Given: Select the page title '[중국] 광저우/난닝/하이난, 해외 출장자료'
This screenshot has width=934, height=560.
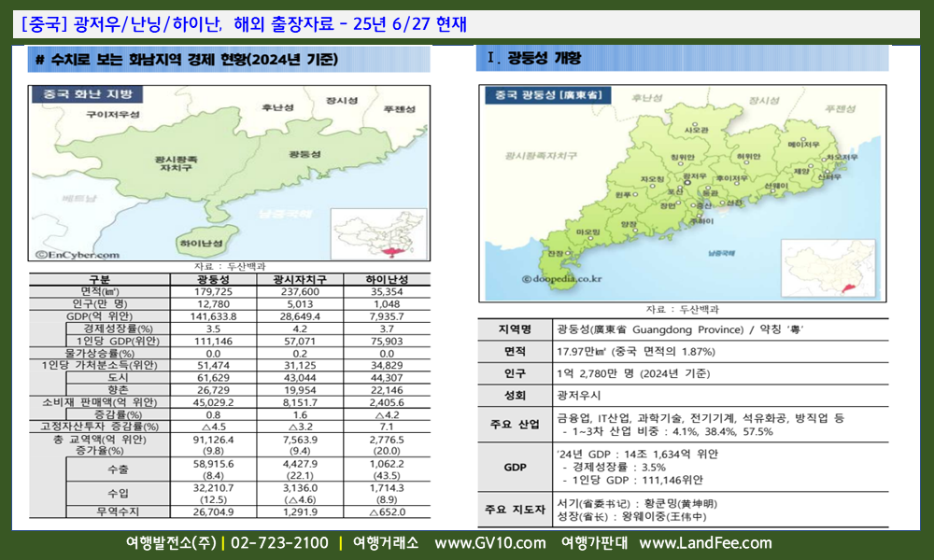Looking at the screenshot, I should point(177,24).
